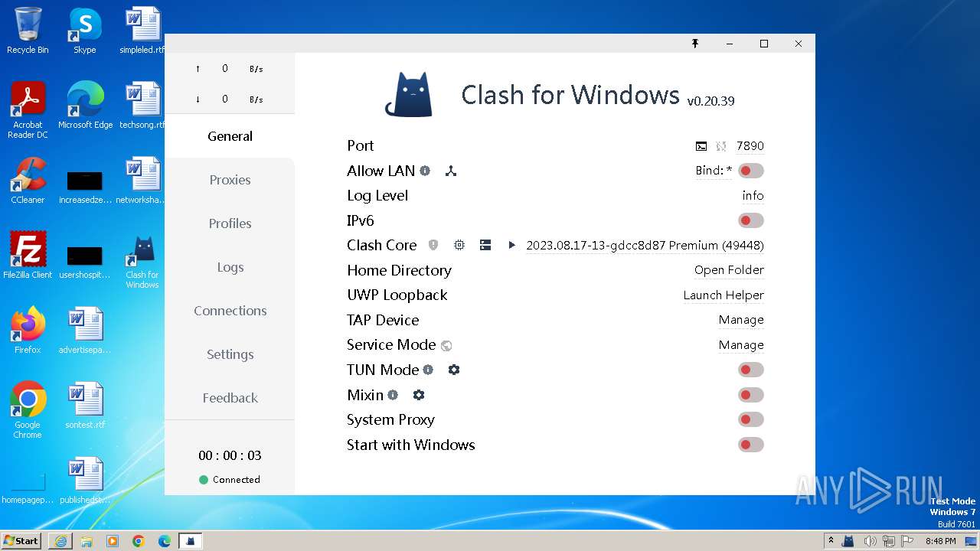This screenshot has height=551, width=980.
Task: Open the Connections tab
Action: [x=230, y=311]
